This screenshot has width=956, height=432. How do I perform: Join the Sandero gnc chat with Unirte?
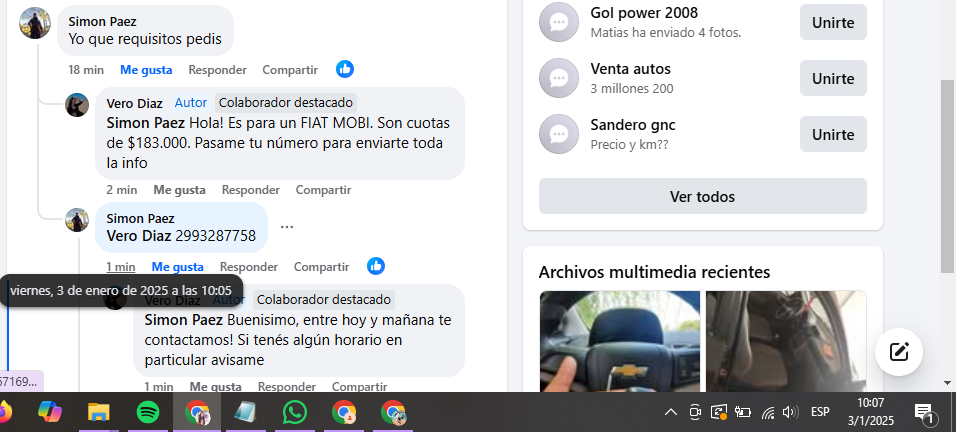(x=833, y=135)
